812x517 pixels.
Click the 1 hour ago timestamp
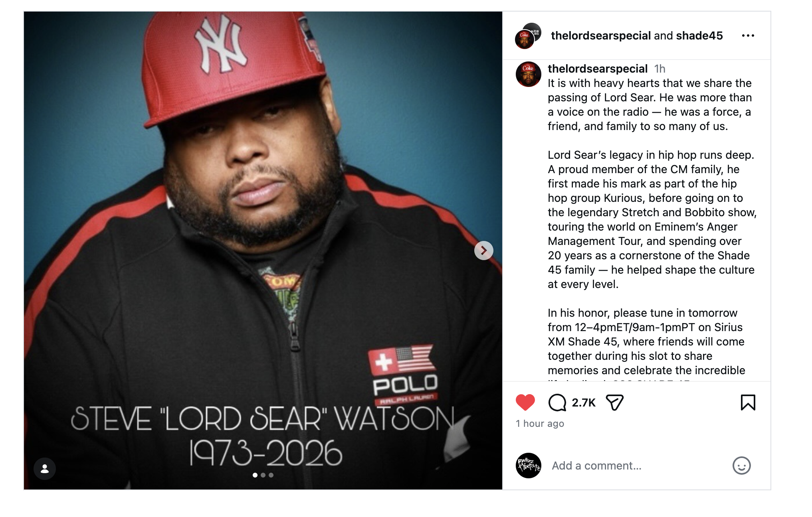click(x=540, y=424)
